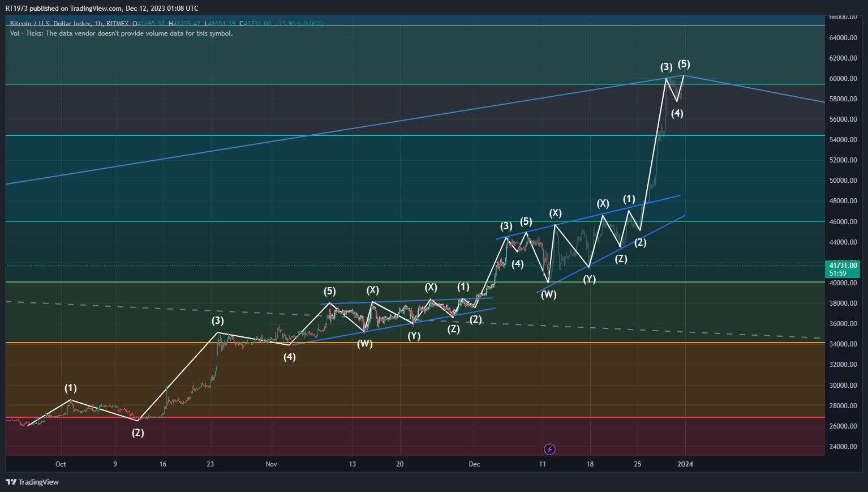The height and width of the screenshot is (492, 868).
Task: Click the 58000.00 price axis label
Action: 843,99
